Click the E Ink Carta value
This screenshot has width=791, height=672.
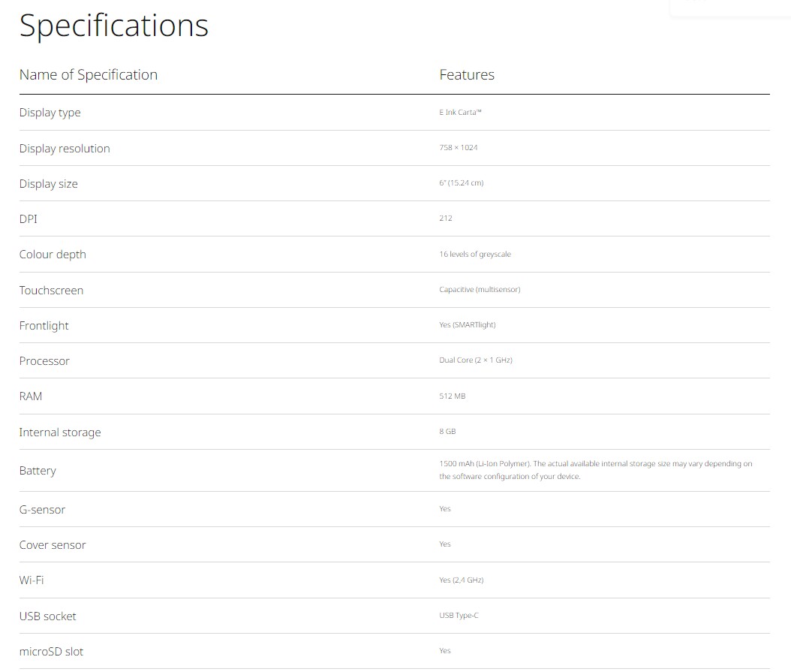pyautogui.click(x=460, y=112)
